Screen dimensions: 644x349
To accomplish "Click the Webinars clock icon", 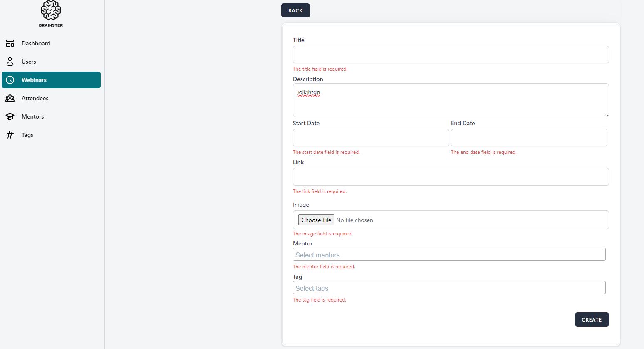I will [x=10, y=80].
